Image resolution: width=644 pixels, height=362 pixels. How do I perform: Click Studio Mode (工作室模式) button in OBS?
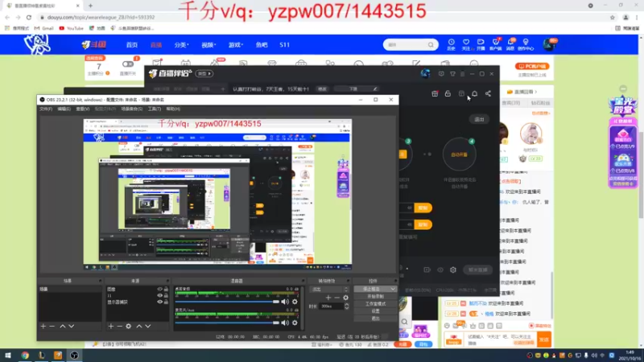point(375,304)
